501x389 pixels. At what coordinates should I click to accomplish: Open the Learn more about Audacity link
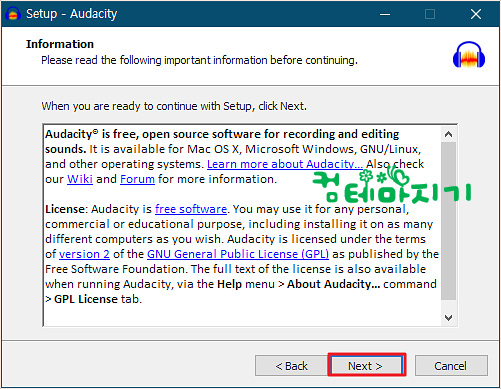coord(285,164)
